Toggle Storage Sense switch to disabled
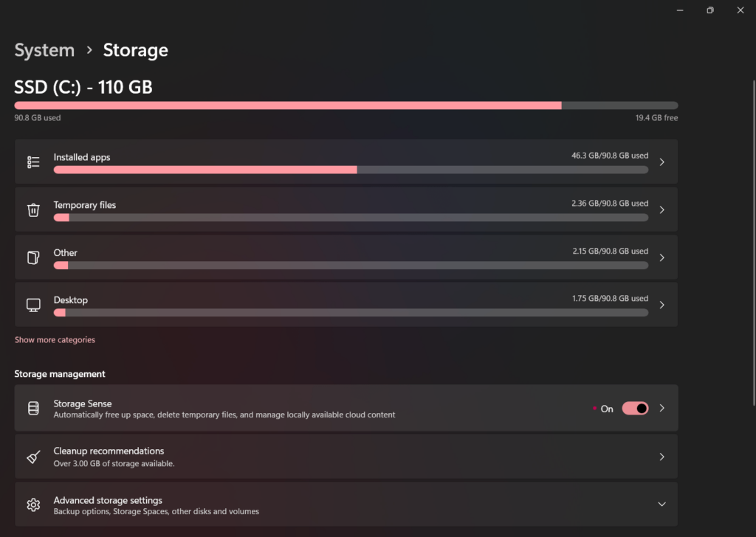The image size is (756, 537). point(635,408)
